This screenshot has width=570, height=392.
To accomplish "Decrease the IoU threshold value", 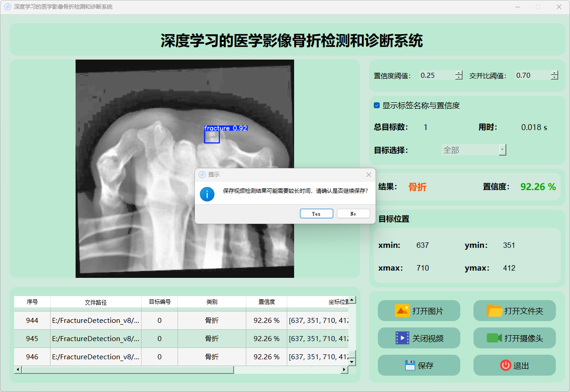I will tap(554, 78).
